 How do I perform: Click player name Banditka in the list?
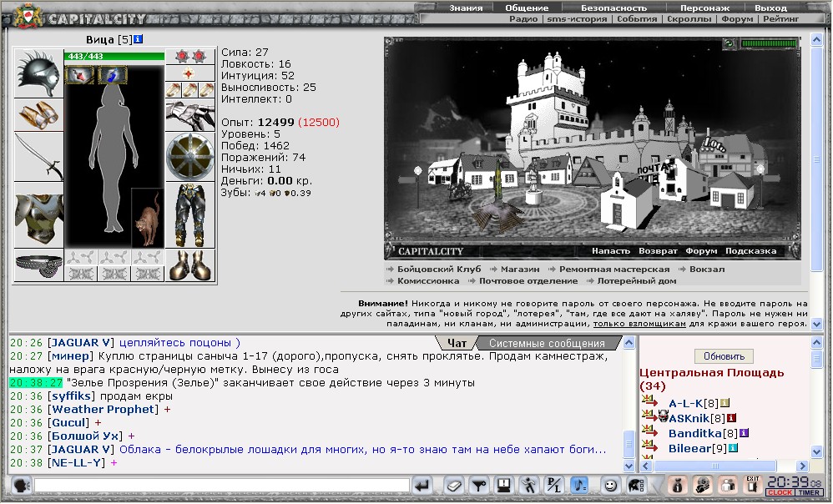(x=695, y=433)
